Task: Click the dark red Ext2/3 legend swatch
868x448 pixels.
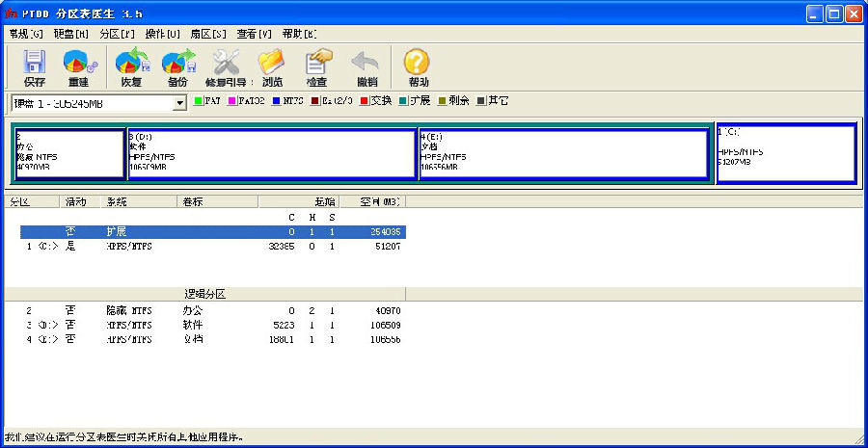Action: (315, 101)
